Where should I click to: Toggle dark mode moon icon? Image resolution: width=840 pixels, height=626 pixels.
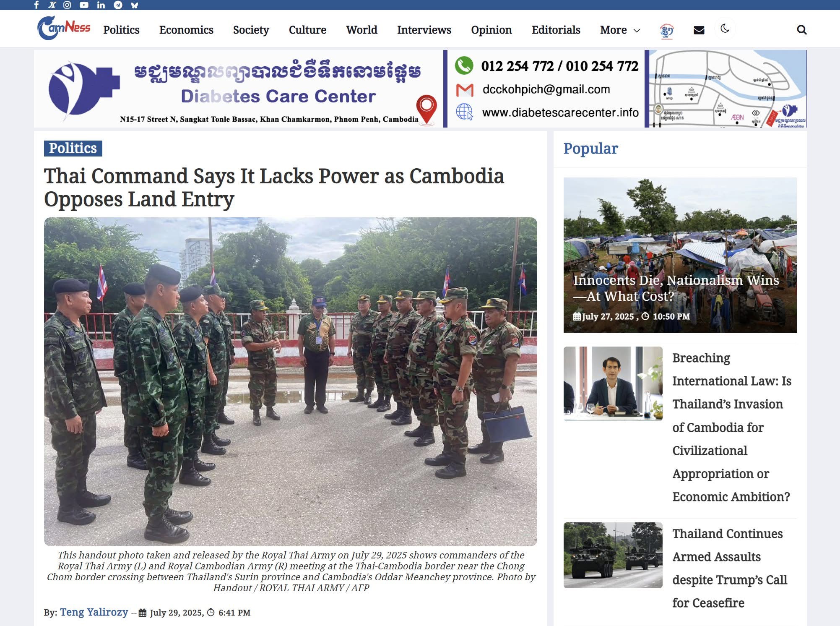(x=725, y=29)
